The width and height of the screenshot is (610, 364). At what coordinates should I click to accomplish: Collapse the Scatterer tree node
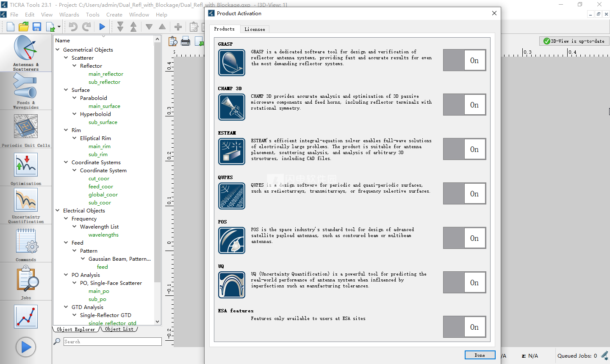[x=66, y=58]
